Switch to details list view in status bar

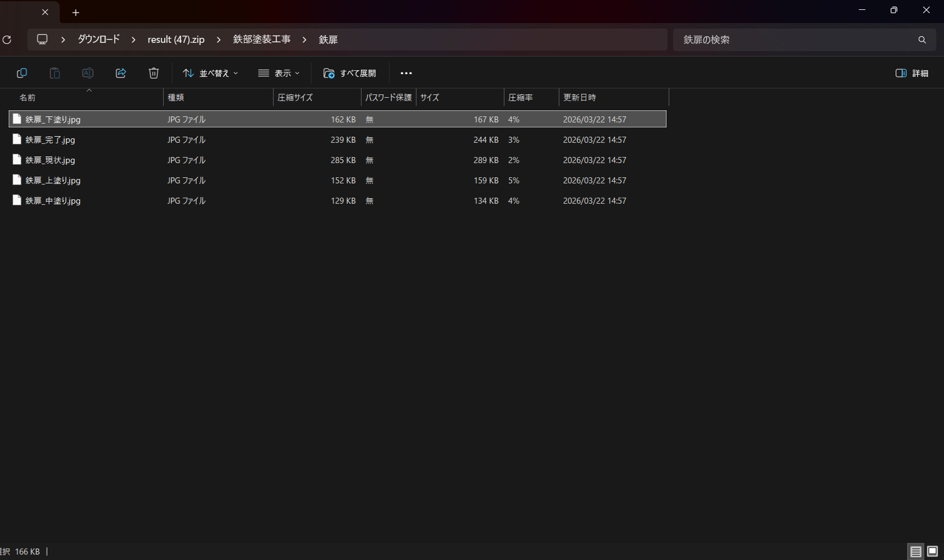point(915,551)
